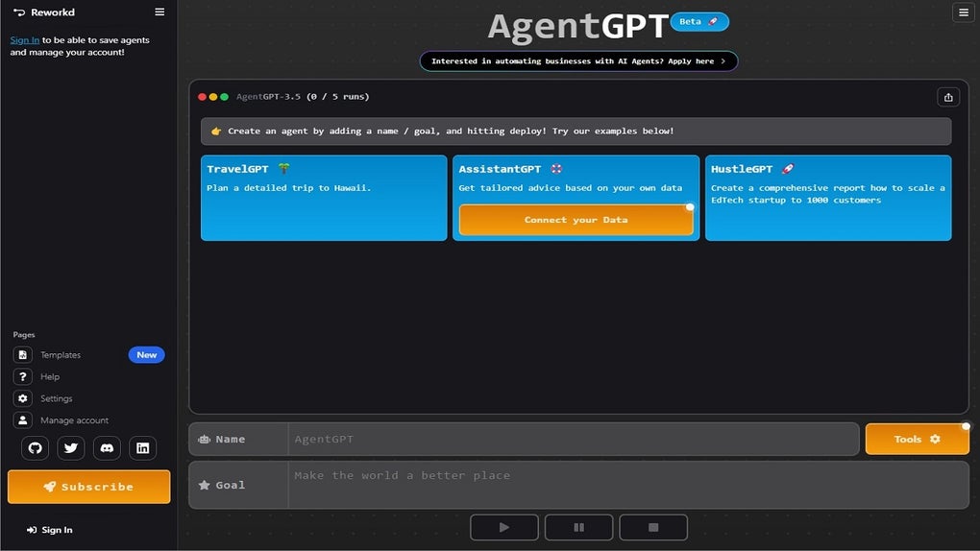Open the GitHub icon link
Viewport: 980px width, 551px height.
click(35, 448)
